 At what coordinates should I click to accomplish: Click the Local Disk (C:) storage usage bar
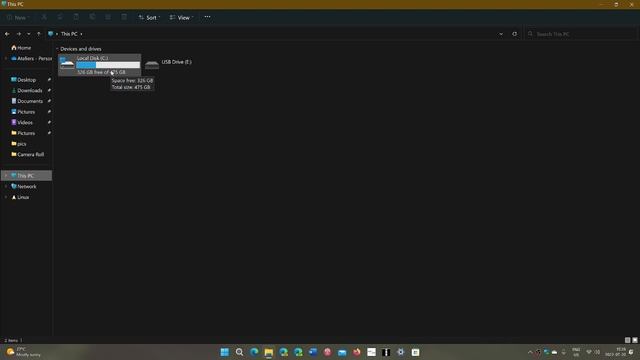(108, 65)
